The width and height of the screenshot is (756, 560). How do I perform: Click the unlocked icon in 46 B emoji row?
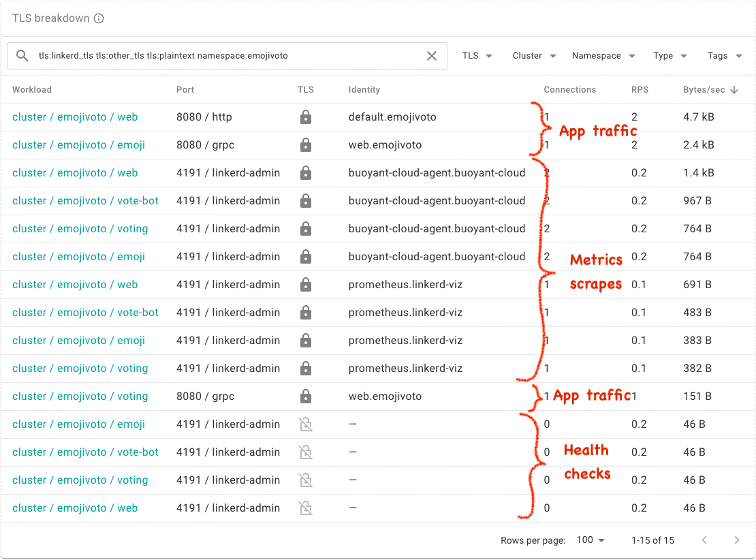coord(306,424)
